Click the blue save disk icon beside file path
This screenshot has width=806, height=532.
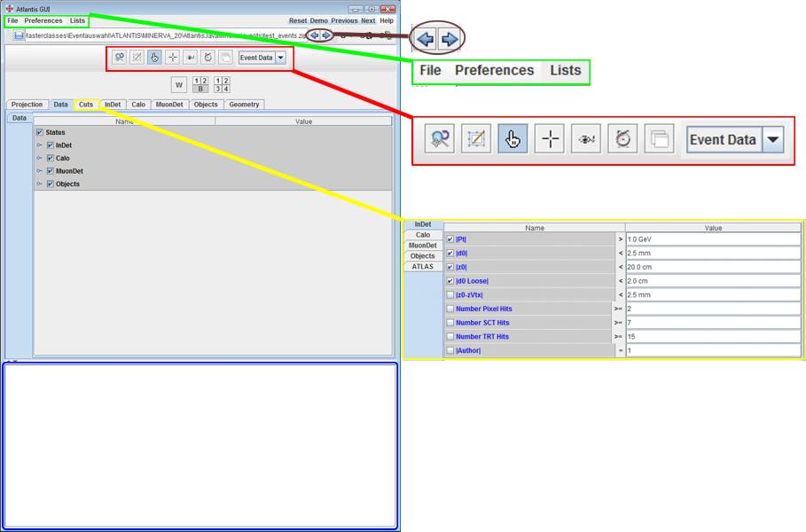pyautogui.click(x=19, y=35)
